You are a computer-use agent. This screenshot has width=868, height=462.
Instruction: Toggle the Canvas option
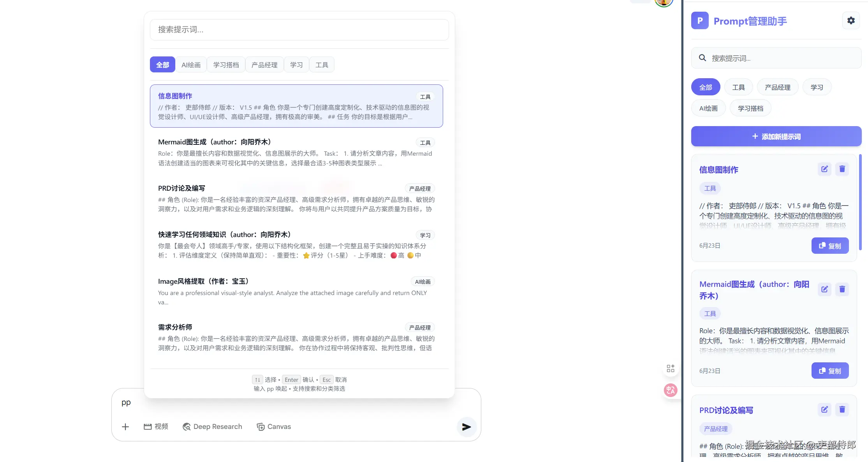tap(274, 427)
